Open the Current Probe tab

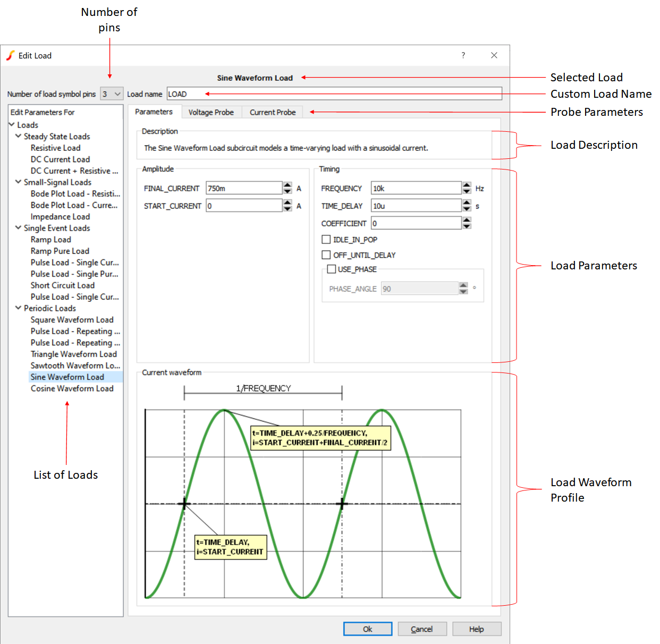[x=272, y=112]
